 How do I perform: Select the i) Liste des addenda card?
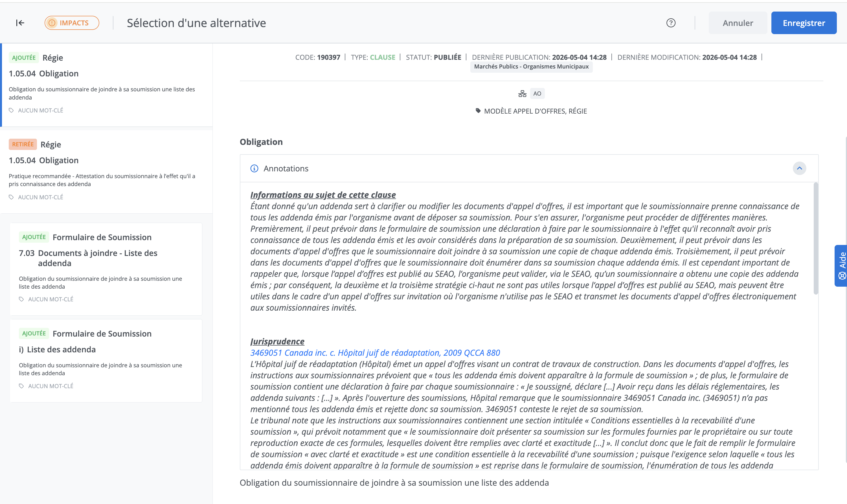tap(106, 361)
